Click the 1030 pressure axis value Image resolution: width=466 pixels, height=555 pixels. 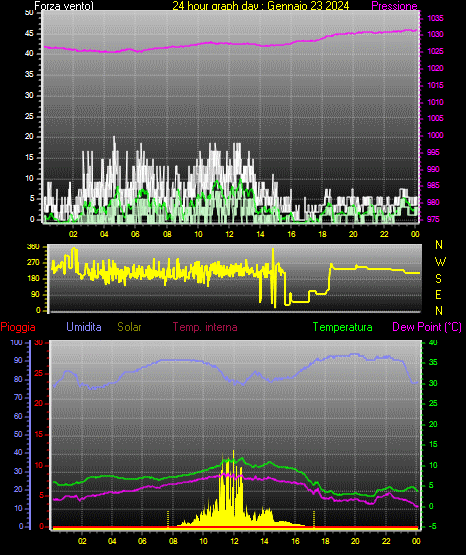435,35
